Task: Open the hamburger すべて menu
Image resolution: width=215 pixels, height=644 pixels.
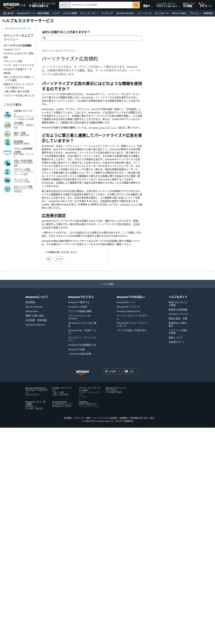Action: coord(9,13)
